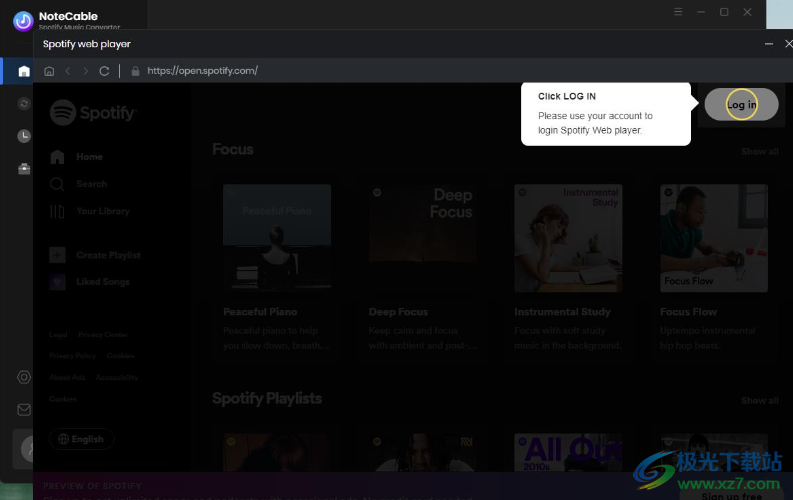The image size is (793, 500).
Task: Click the Log in button
Action: coord(741,105)
